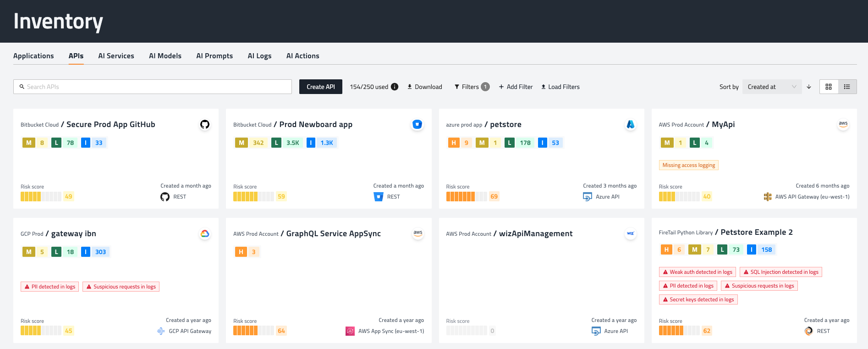Switch to grid view
Screen dimensions: 868x349
829,87
